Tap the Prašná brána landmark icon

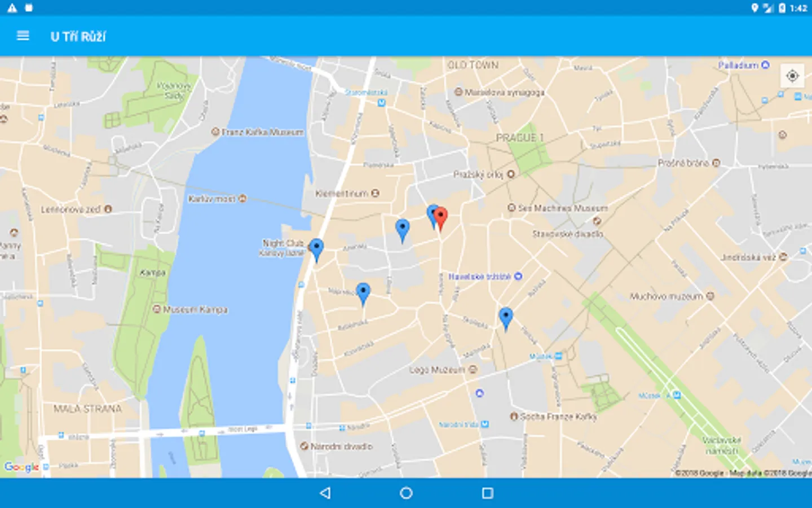point(716,163)
